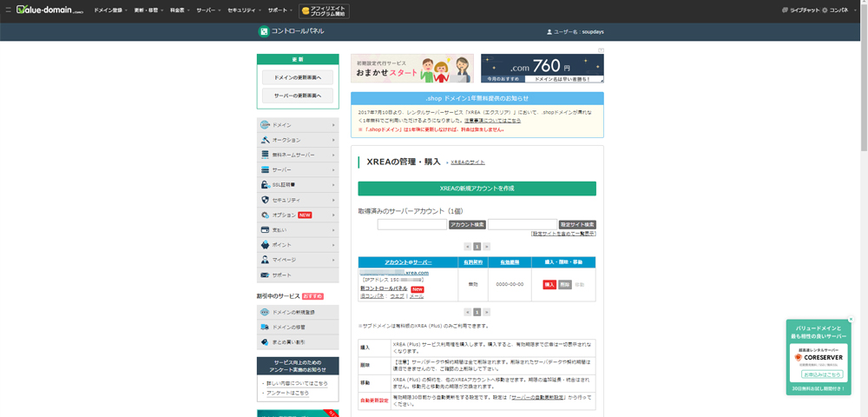Expand the セキュリティ top menu
This screenshot has width=868, height=417.
tap(244, 10)
